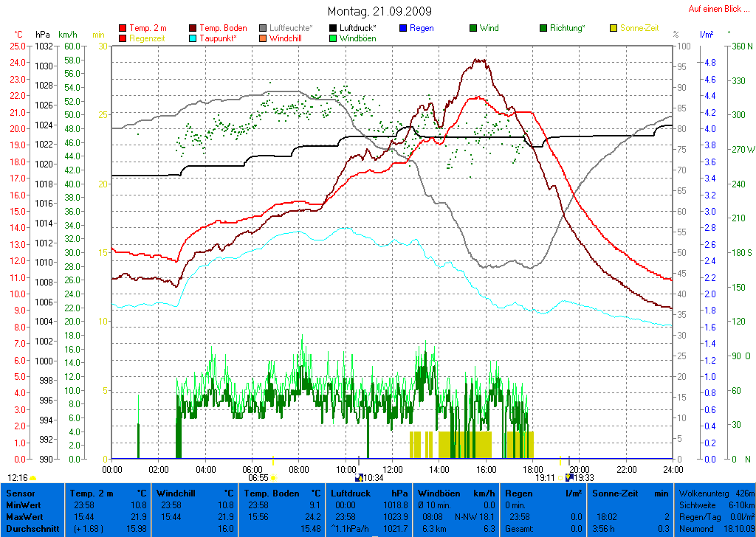Viewport: 756px width, 537px height.
Task: Toggle the orange Windchill legend square
Action: (264, 38)
